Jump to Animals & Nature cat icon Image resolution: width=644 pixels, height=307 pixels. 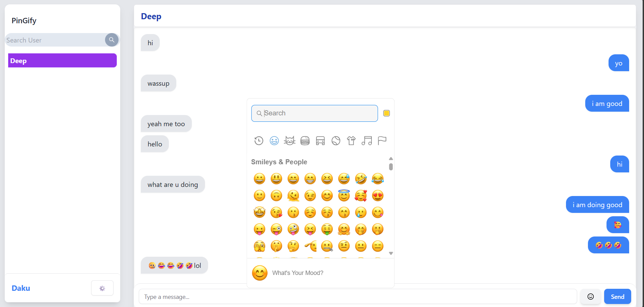(289, 141)
